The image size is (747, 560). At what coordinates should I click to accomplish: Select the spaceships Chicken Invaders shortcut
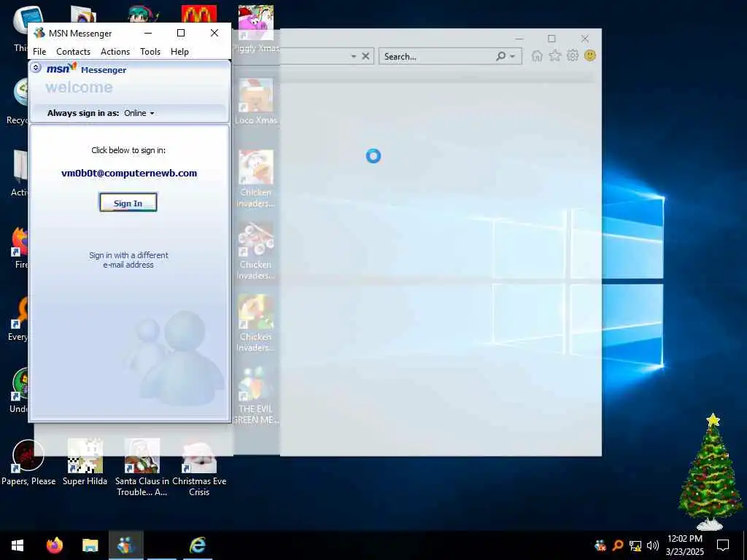point(256,251)
